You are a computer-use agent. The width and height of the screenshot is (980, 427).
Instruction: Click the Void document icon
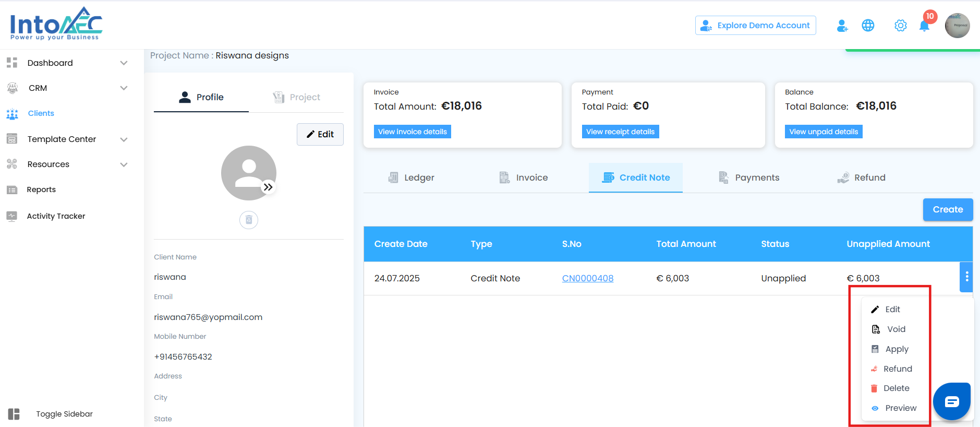tap(876, 329)
